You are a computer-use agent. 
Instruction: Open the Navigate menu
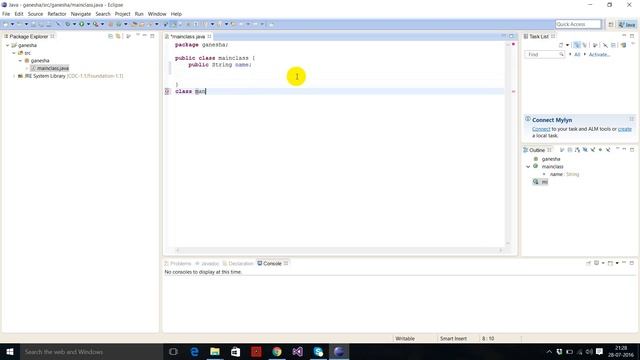click(x=81, y=14)
